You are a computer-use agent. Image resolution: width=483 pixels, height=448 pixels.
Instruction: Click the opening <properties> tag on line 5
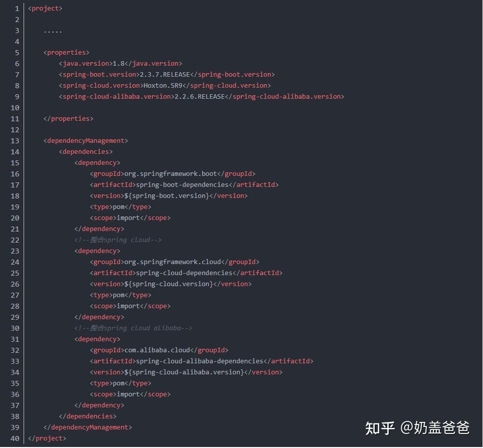click(67, 53)
